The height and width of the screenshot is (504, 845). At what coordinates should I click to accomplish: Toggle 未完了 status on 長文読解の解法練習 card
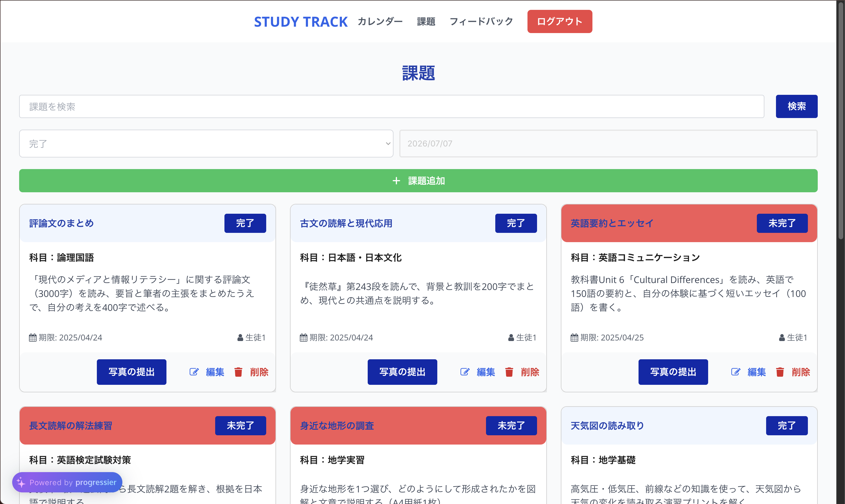click(x=240, y=425)
